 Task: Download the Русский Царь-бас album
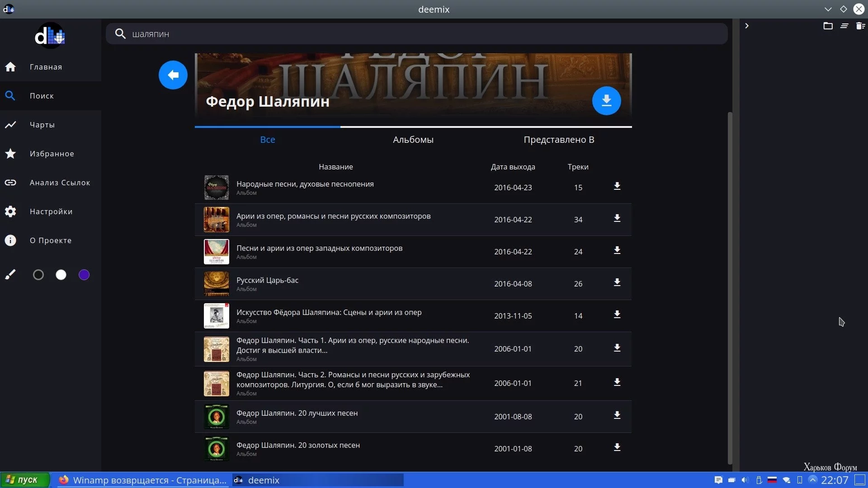tap(617, 283)
